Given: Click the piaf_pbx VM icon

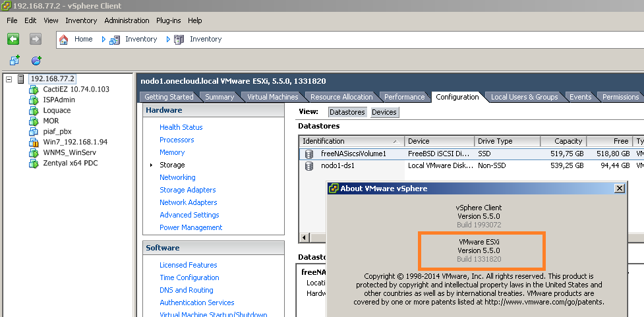Looking at the screenshot, I should tap(34, 132).
